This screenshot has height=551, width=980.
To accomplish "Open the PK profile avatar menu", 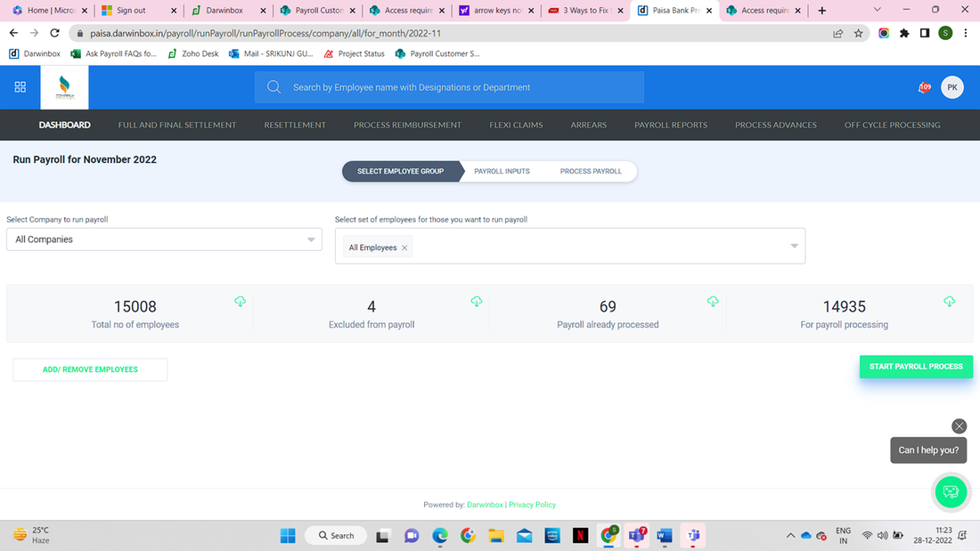I will coord(952,87).
